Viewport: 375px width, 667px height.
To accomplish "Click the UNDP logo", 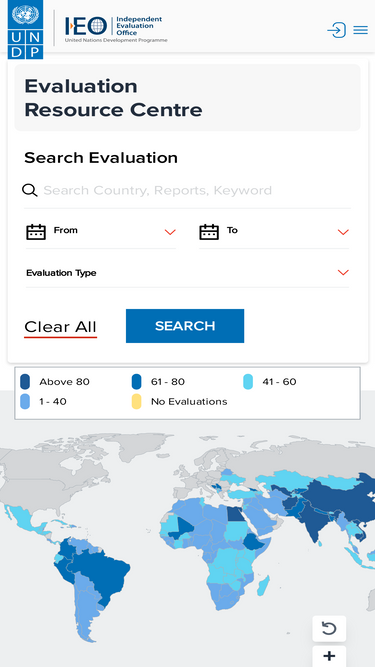I will pos(26,29).
